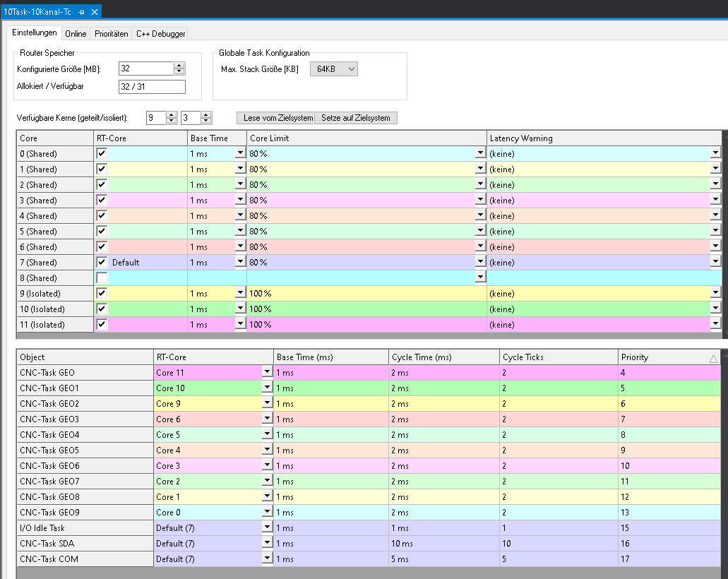Decrease configured router memory size with down arrow
728x579 pixels.
[x=179, y=71]
